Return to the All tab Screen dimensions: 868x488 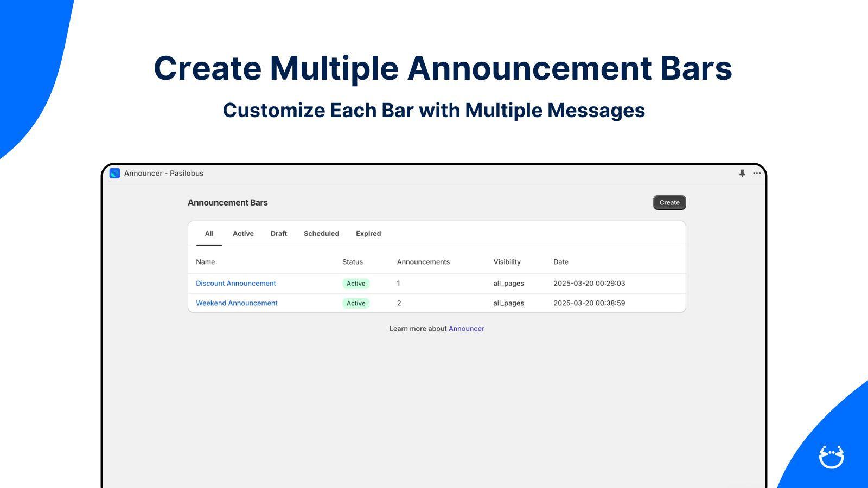(209, 233)
